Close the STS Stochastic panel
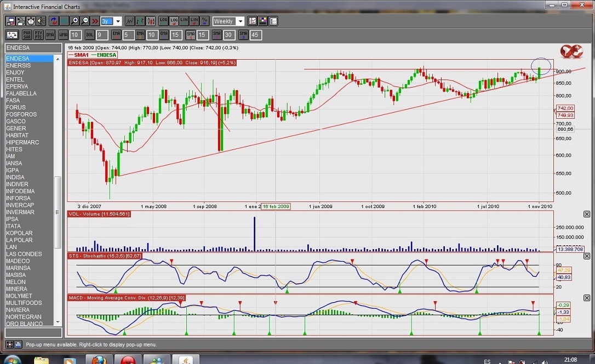The image size is (595, 364). tap(587, 256)
